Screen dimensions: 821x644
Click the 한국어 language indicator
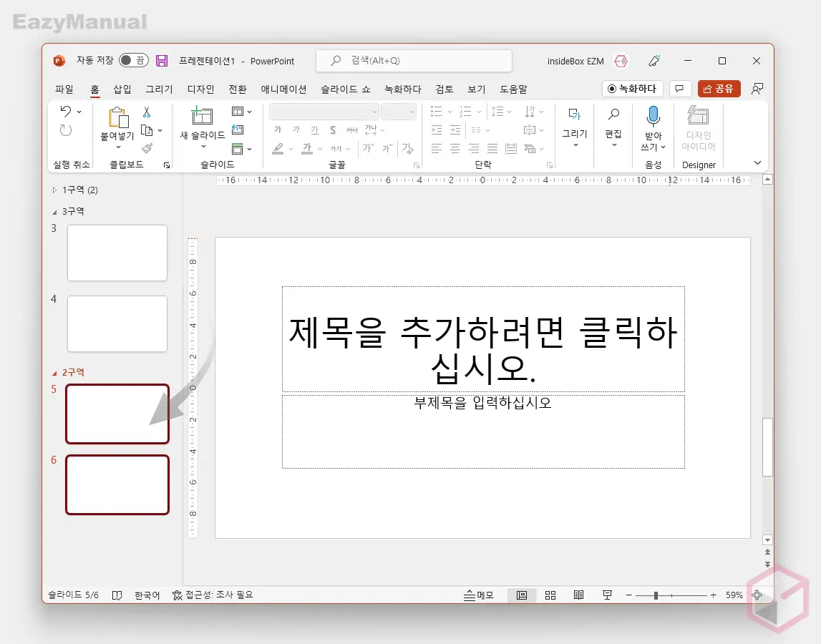tap(147, 595)
